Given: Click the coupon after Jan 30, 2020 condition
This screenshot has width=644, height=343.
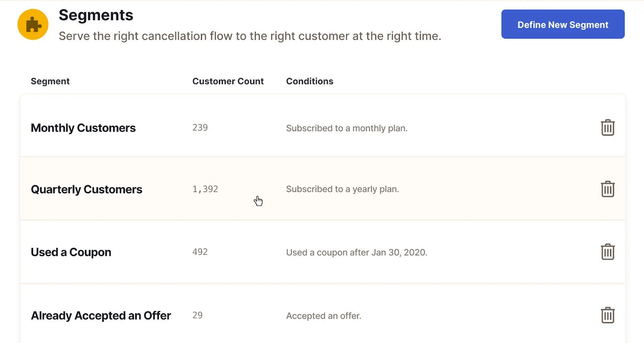Looking at the screenshot, I should [x=357, y=252].
